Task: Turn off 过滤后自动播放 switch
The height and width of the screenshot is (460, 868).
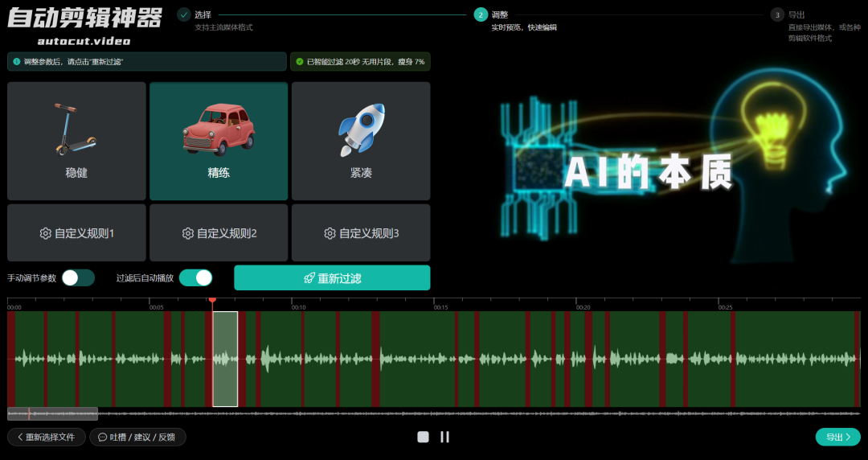Action: point(195,278)
